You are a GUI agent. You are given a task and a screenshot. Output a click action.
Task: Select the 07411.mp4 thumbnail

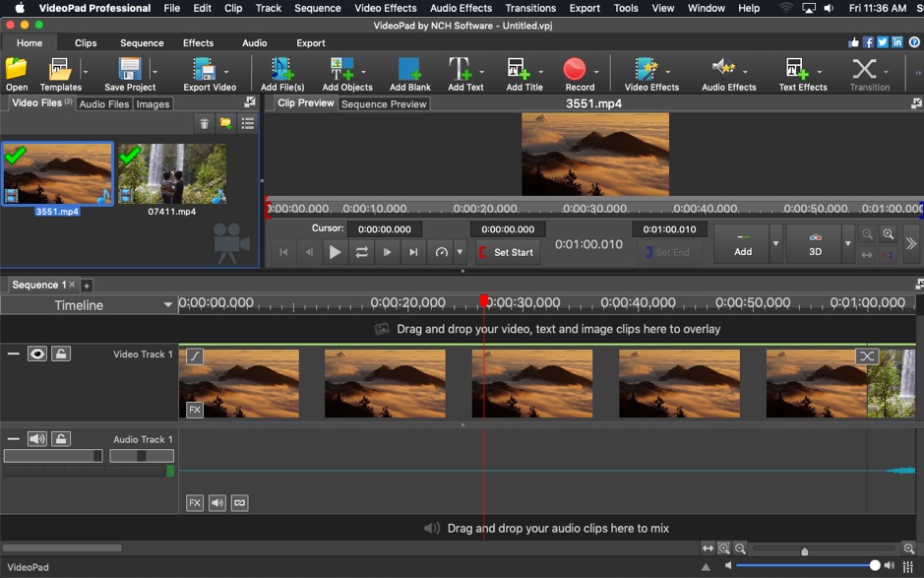tap(172, 175)
